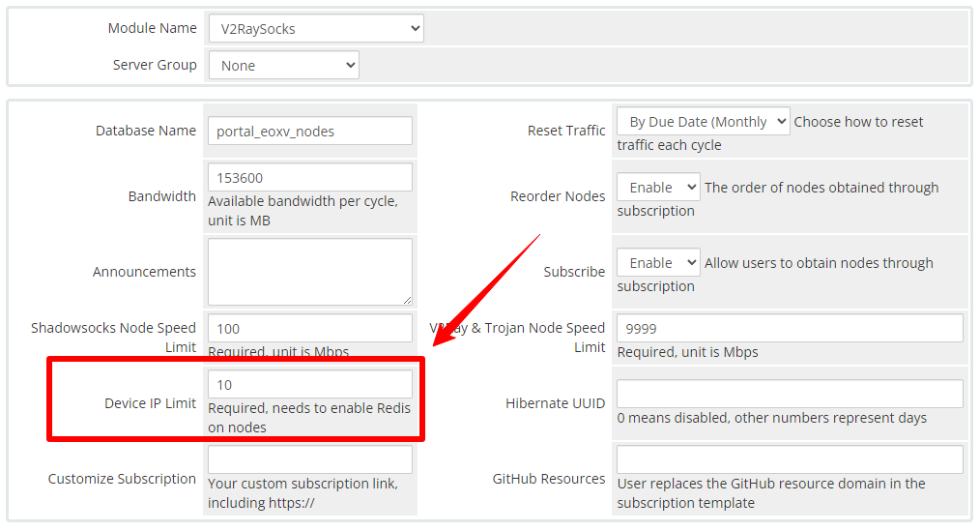Click the Hibernate UUID label text
Image resolution: width=980 pixels, height=531 pixels.
point(555,403)
